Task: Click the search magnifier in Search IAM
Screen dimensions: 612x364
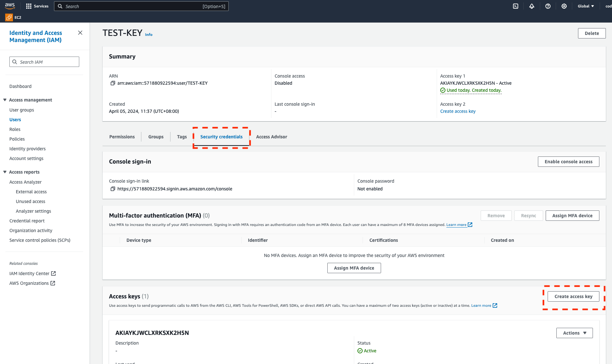Action: click(15, 62)
